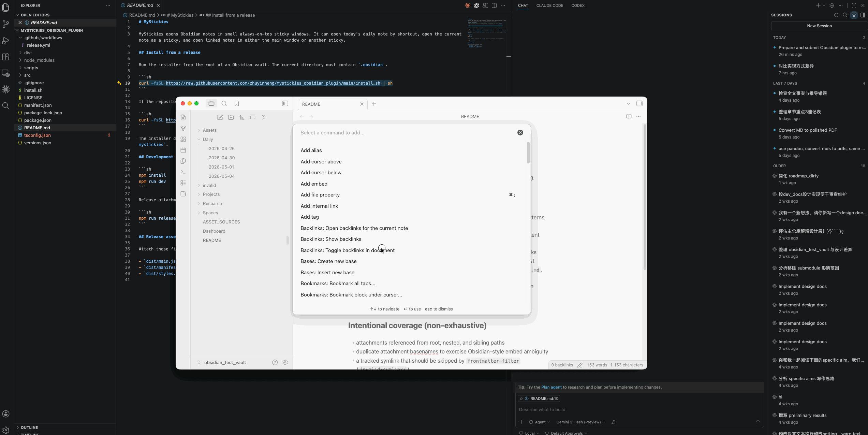
Task: Click command palette list scrollbar thumb
Action: (x=528, y=153)
